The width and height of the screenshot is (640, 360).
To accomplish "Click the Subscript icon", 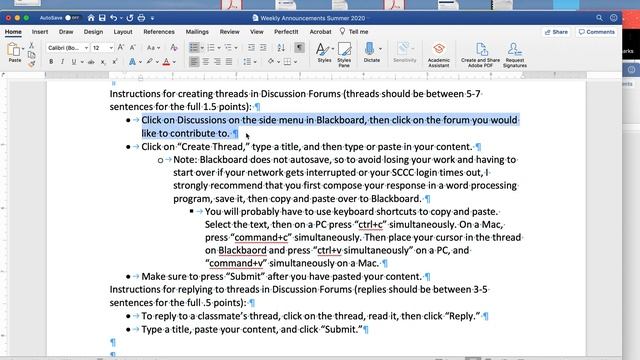I will click(103, 62).
